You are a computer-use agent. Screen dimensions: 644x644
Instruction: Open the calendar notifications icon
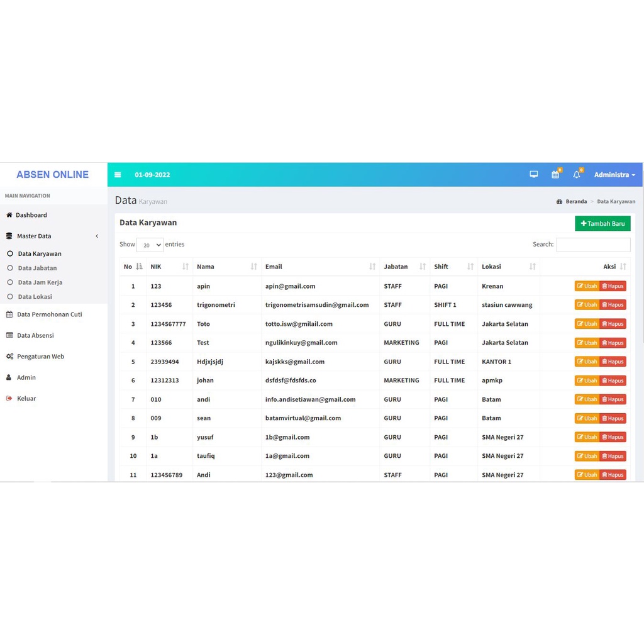(x=555, y=175)
